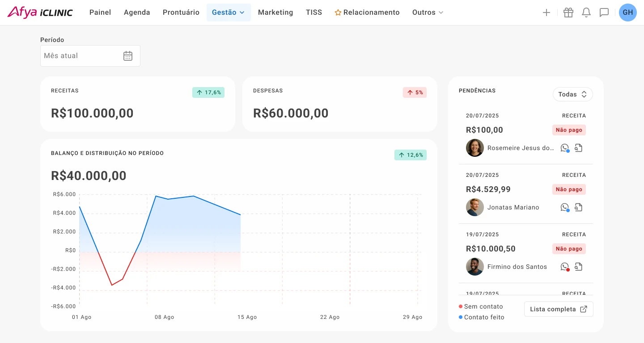The height and width of the screenshot is (343, 644).
Task: Open the chat messages icon
Action: click(604, 13)
